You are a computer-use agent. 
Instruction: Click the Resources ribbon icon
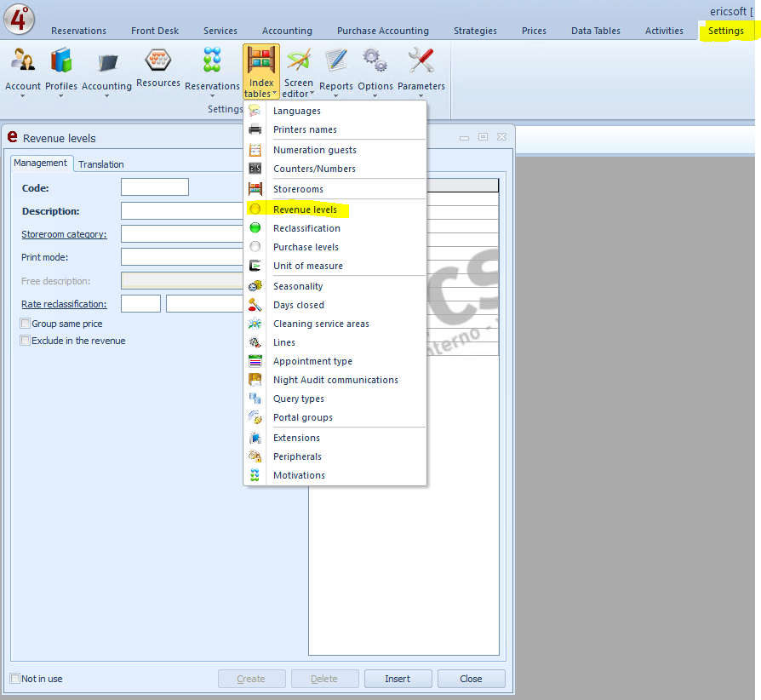(157, 60)
